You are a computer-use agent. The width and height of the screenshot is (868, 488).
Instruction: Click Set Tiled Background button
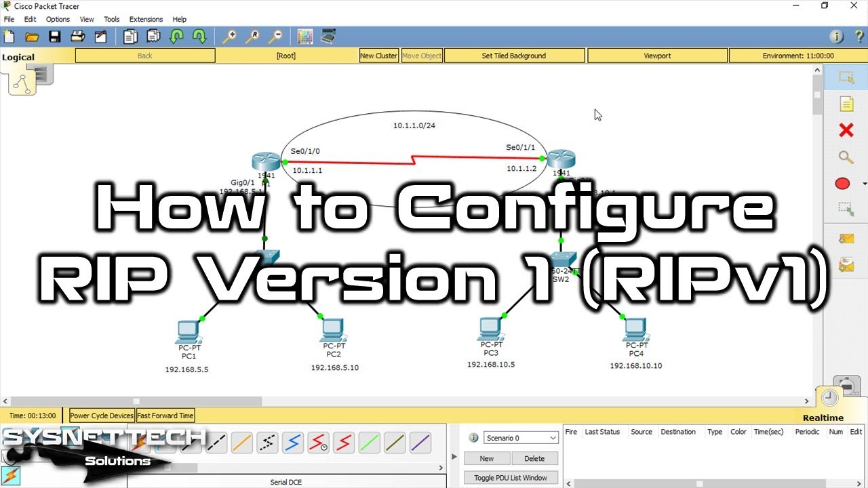click(514, 56)
